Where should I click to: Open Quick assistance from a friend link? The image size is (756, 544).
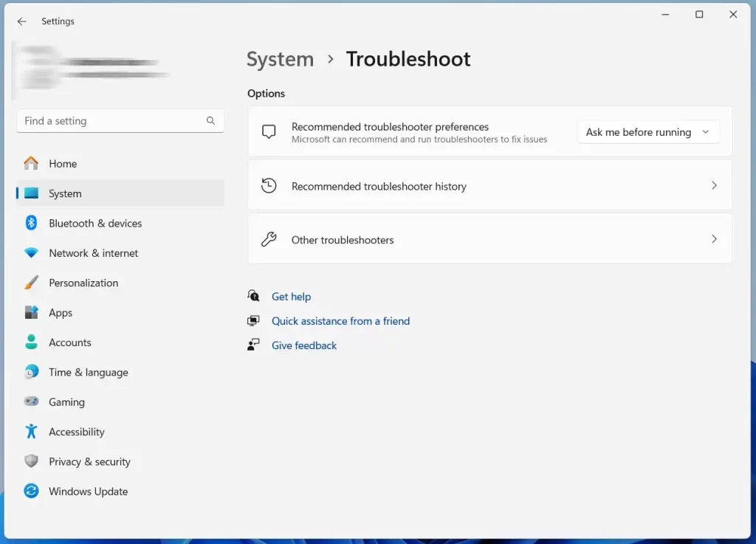coord(340,321)
